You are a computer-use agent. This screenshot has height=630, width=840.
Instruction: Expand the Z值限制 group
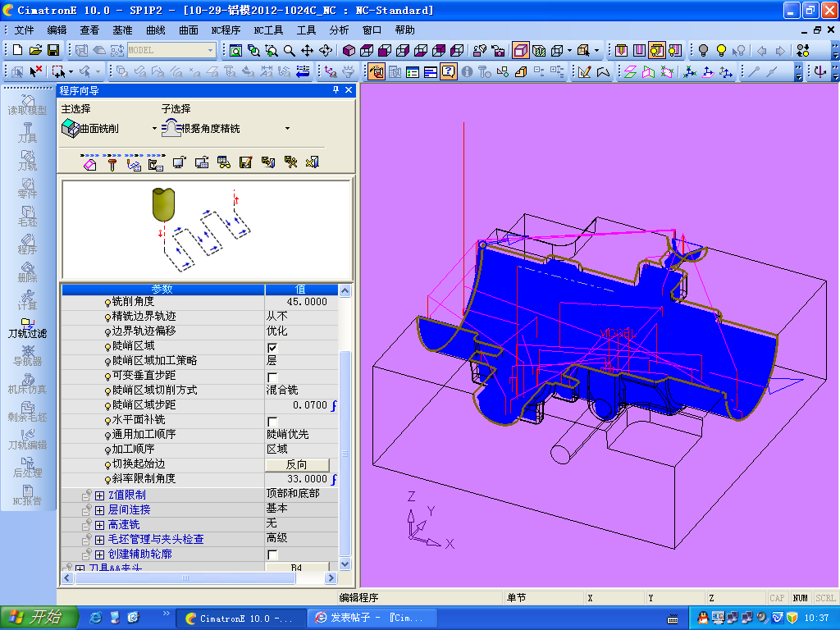99,495
